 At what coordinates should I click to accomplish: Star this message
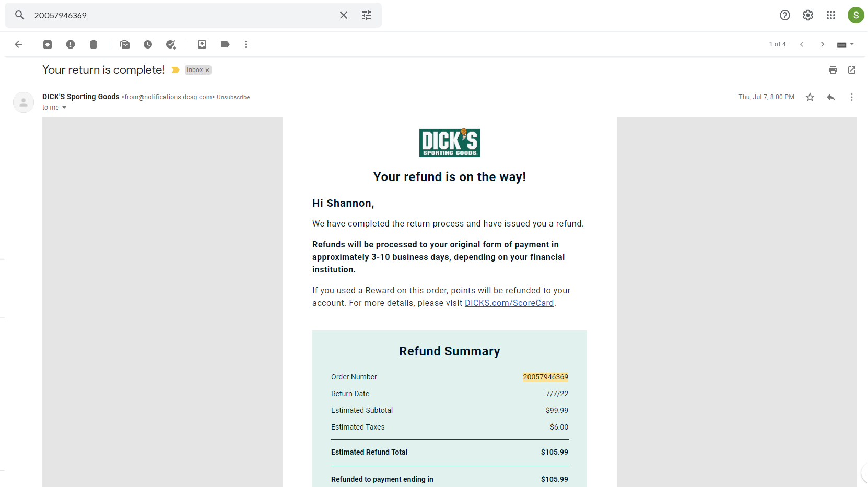tap(810, 97)
